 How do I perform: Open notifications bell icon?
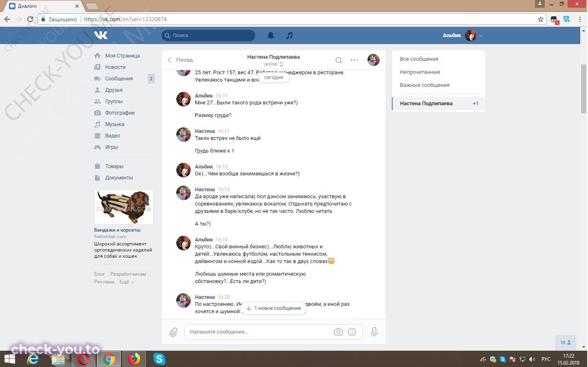tap(271, 35)
